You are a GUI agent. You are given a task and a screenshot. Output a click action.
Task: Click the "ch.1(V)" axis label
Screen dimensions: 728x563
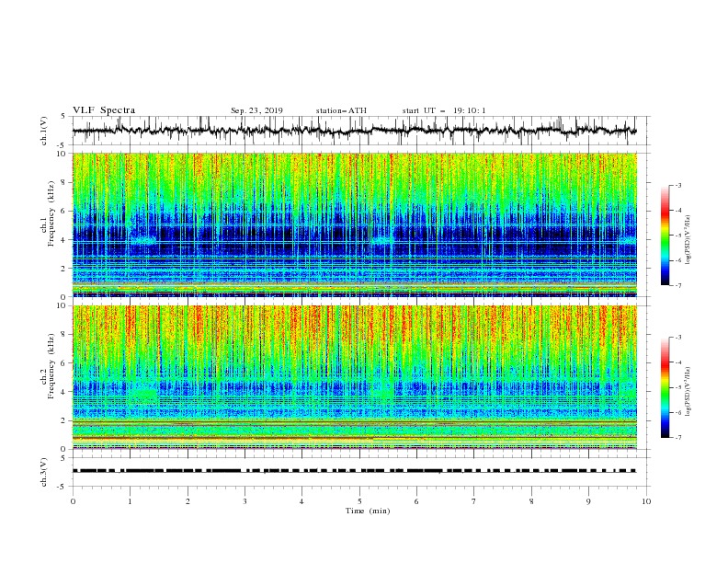point(44,131)
